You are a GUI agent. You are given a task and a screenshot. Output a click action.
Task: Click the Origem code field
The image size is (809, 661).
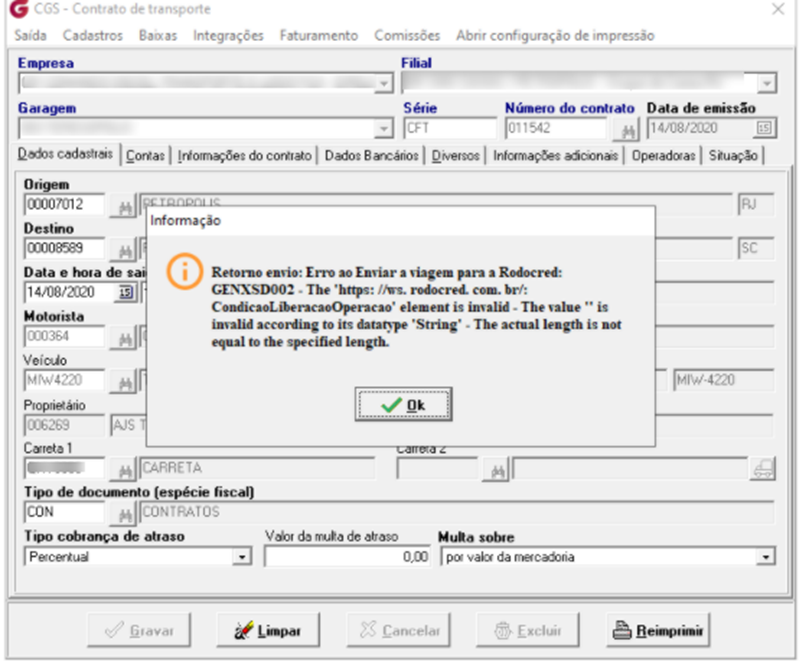(x=64, y=204)
